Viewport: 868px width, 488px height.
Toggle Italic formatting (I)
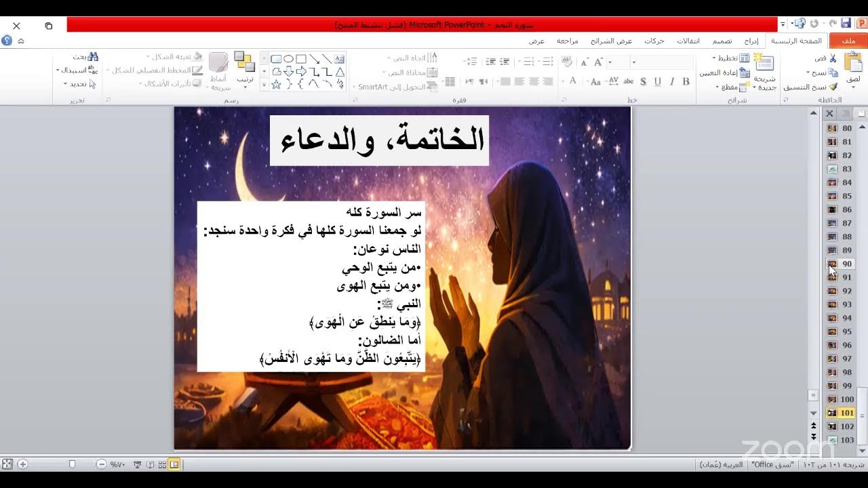coord(672,81)
